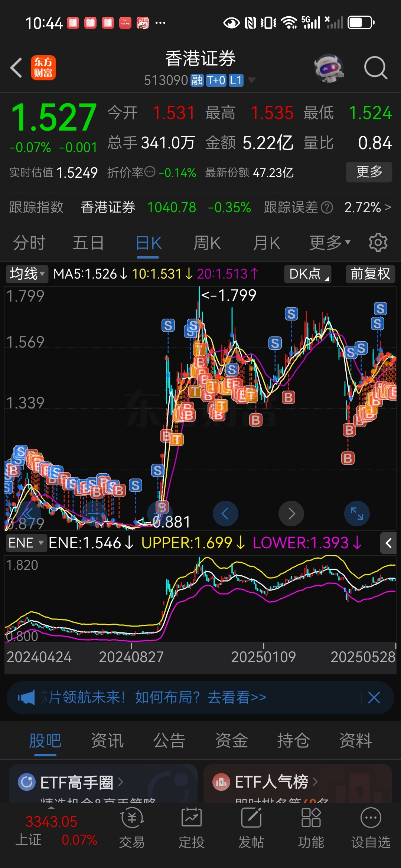Viewport: 401px width, 868px height.
Task: Tap the 更多 quote details button
Action: pos(369,172)
